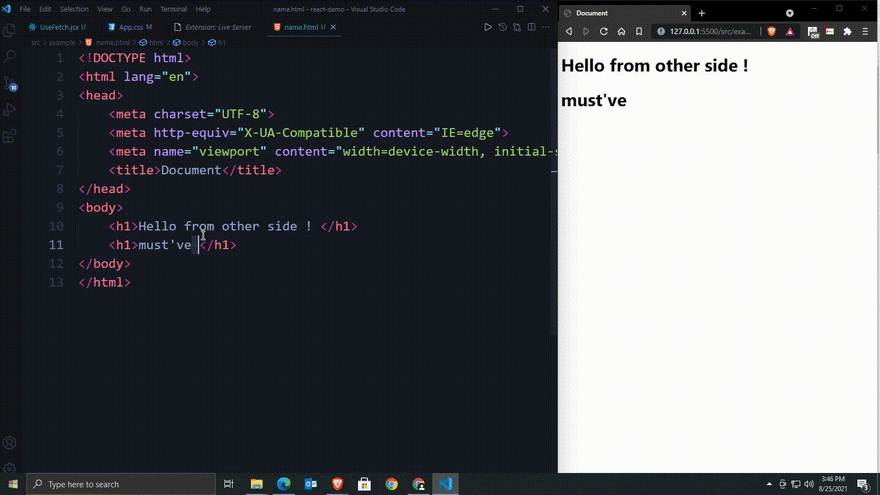Viewport: 880px width, 495px height.
Task: Split the editor to the right
Action: [x=531, y=27]
